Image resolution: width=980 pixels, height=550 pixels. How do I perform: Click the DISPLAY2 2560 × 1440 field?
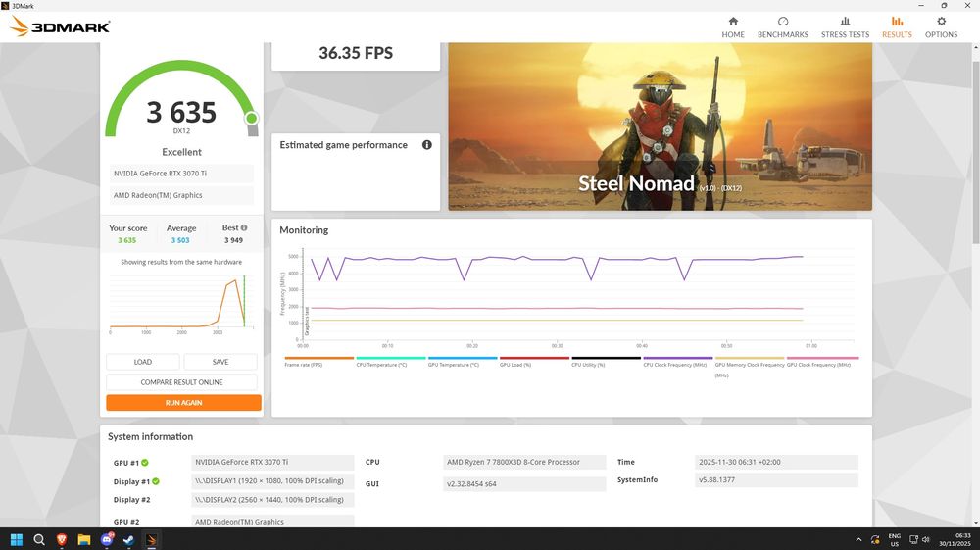pyautogui.click(x=272, y=500)
